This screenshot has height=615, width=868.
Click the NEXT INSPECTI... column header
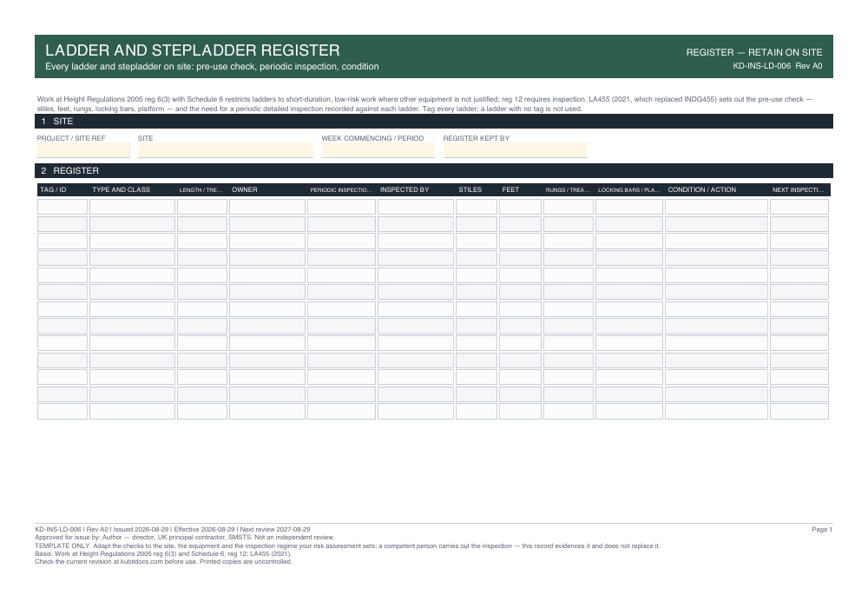pyautogui.click(x=798, y=190)
